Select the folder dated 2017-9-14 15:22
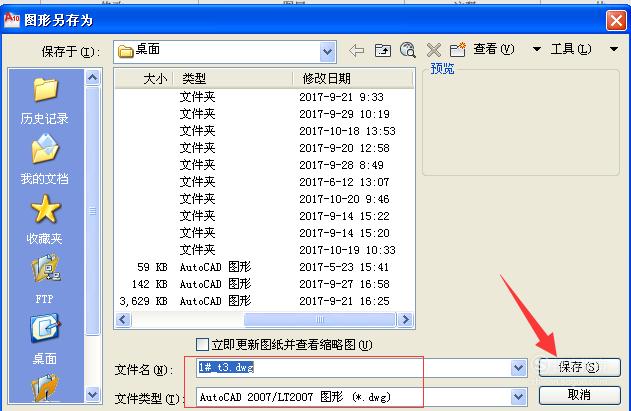631x411 pixels. 264,216
